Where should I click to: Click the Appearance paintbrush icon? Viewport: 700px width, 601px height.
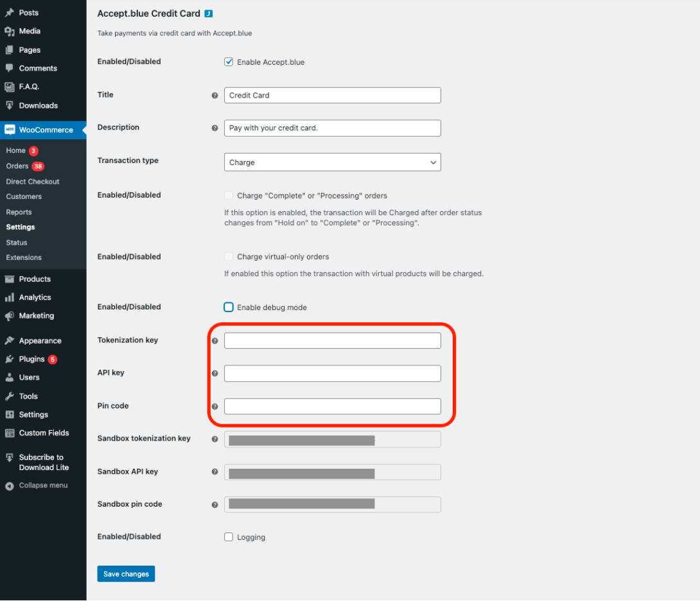(x=10, y=341)
